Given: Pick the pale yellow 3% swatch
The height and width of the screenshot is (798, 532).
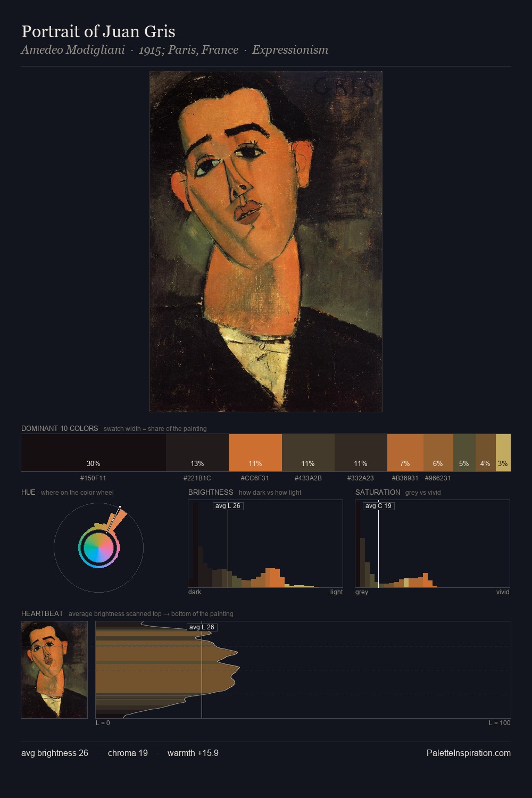Looking at the screenshot, I should (503, 453).
